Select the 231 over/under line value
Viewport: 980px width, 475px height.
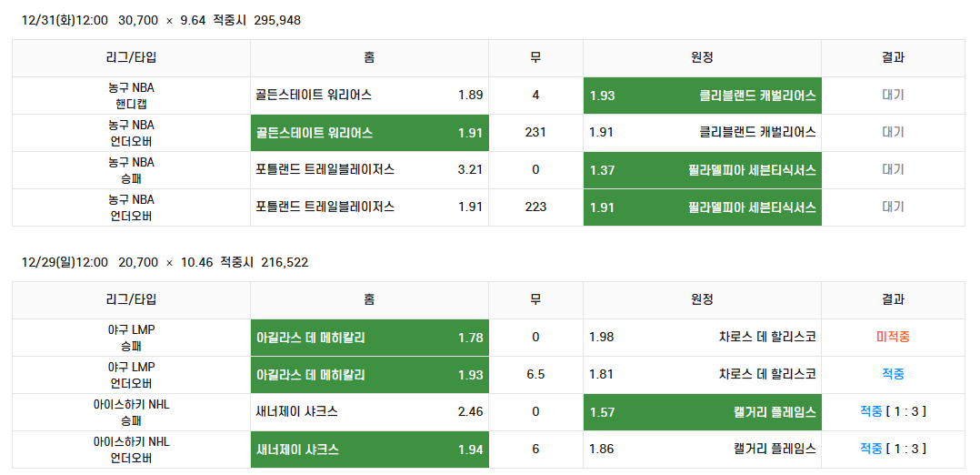(x=535, y=133)
